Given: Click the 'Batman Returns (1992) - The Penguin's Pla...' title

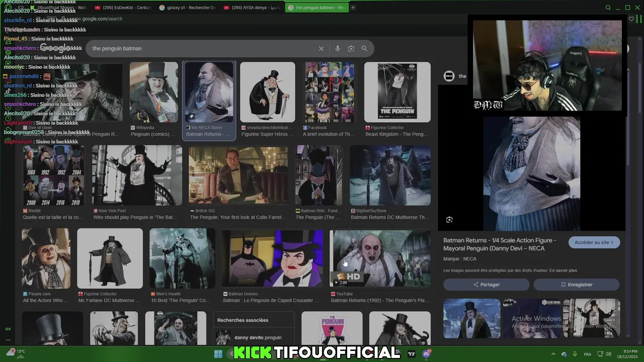Looking at the screenshot, I should coord(380,300).
